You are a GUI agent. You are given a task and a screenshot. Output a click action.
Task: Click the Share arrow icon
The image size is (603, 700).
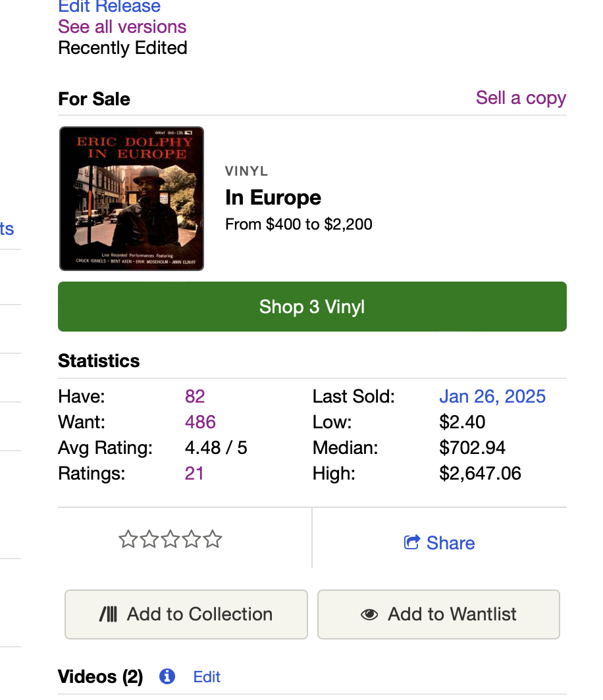click(x=412, y=542)
